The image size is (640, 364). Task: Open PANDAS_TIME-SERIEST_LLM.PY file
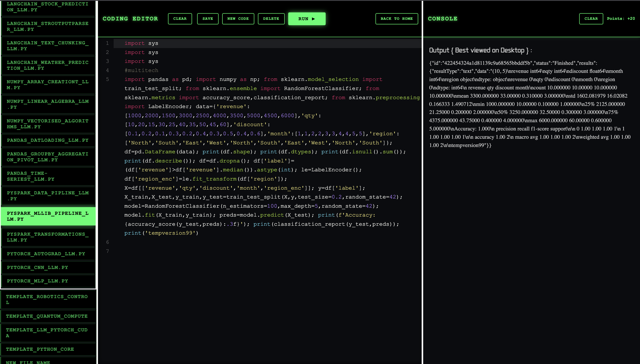(x=48, y=177)
